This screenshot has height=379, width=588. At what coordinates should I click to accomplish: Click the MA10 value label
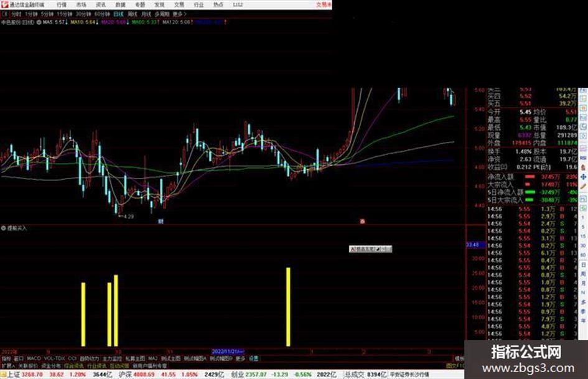tap(85, 22)
